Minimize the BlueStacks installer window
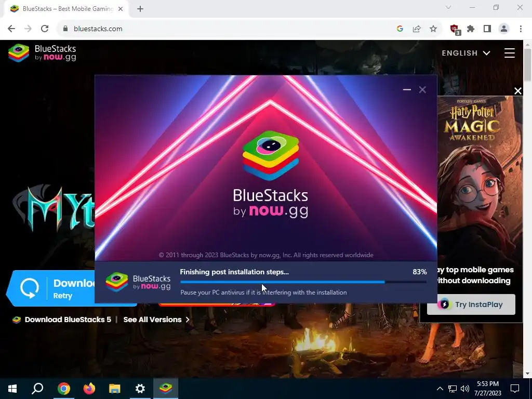This screenshot has width=532, height=399. click(x=407, y=89)
